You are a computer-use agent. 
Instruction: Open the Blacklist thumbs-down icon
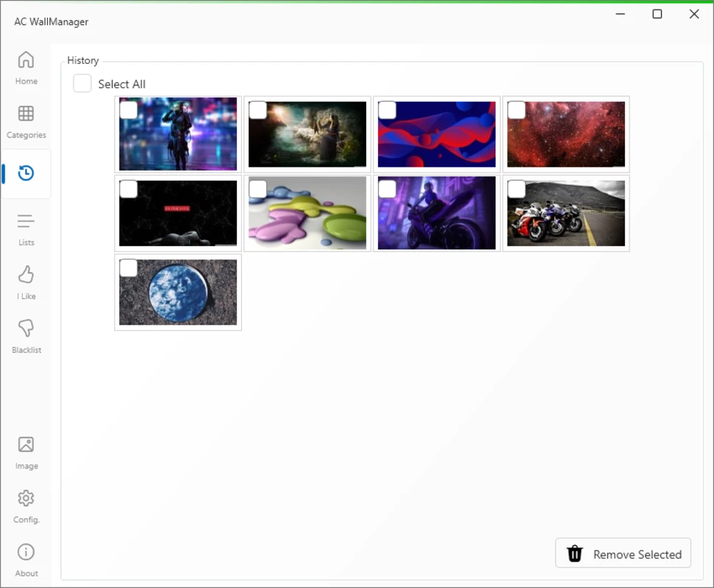click(26, 328)
